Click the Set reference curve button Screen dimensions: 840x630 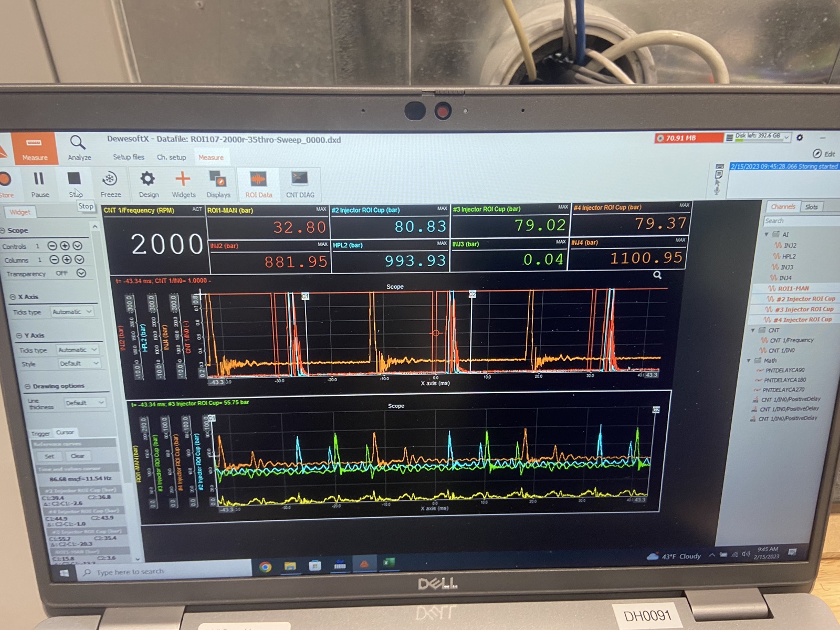(49, 456)
